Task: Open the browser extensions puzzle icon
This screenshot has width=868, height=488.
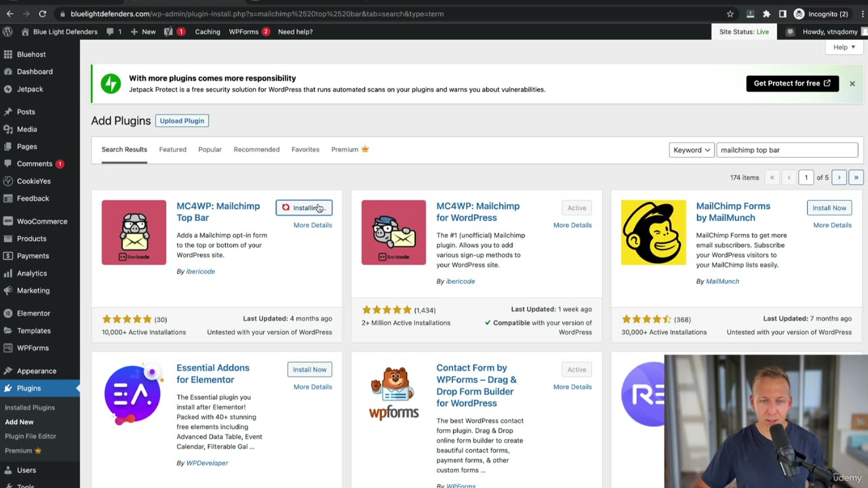Action: click(x=766, y=14)
